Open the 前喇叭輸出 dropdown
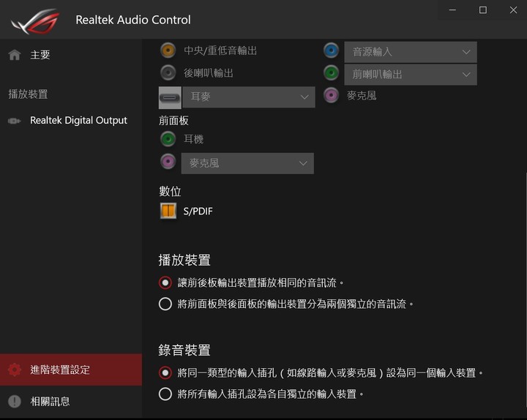The height and width of the screenshot is (420, 527). pyautogui.click(x=411, y=74)
